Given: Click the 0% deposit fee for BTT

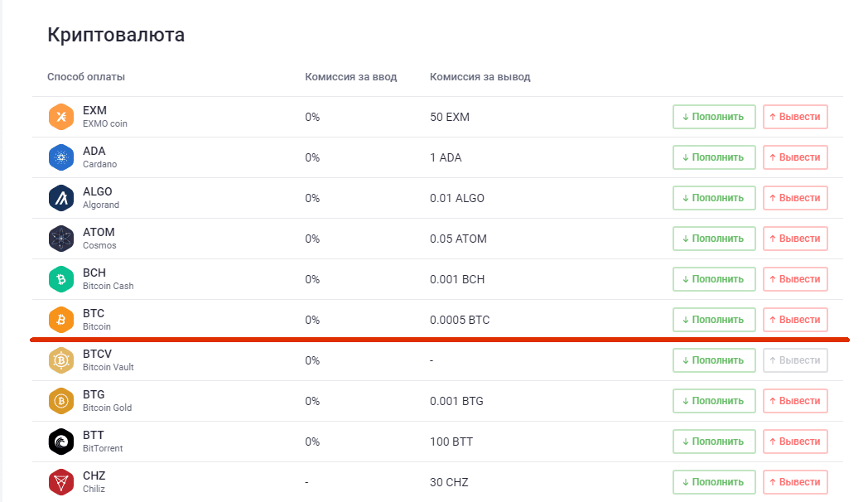Looking at the screenshot, I should pos(312,442).
